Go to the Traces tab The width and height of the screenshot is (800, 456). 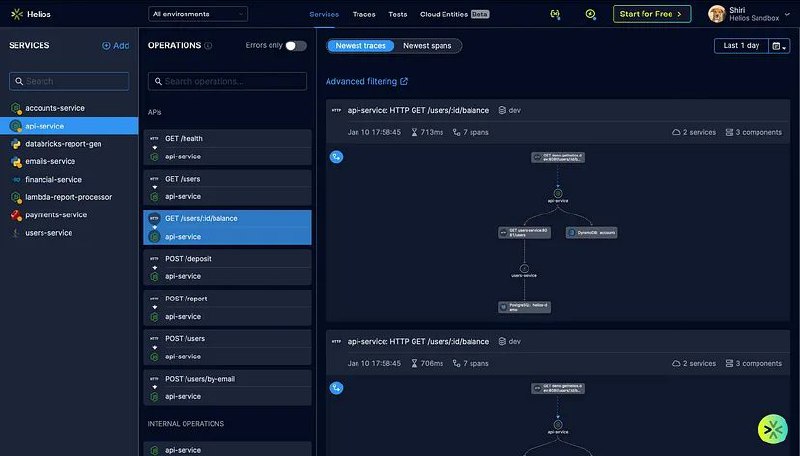364,15
